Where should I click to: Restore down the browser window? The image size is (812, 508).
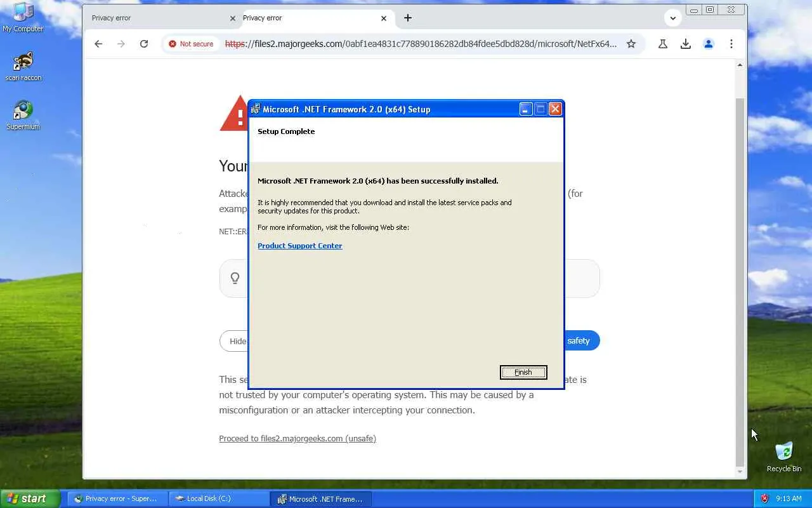[x=710, y=10]
